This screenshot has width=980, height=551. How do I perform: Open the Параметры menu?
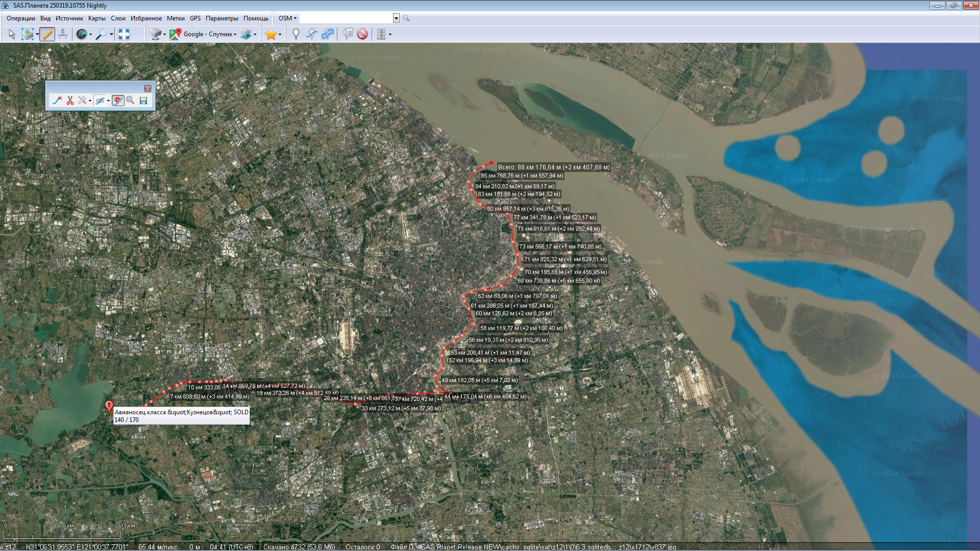tap(222, 18)
